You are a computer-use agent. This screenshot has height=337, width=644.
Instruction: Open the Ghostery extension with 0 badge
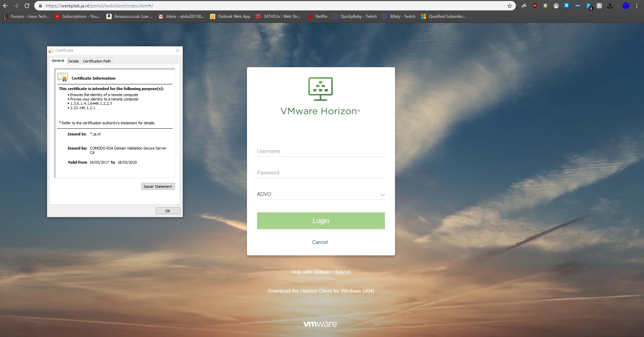[589, 6]
